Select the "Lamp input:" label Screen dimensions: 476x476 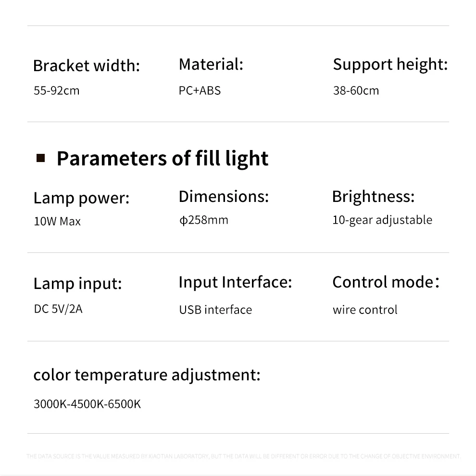click(77, 283)
